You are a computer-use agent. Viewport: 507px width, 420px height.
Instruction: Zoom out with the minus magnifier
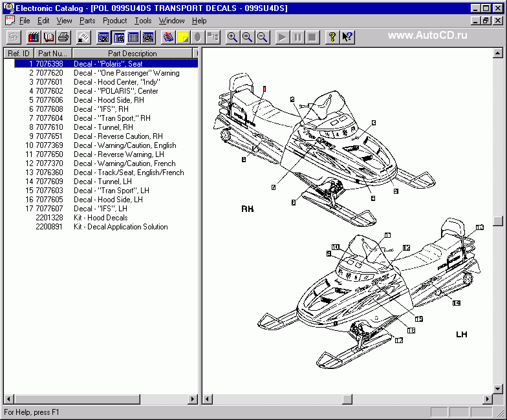coord(263,37)
